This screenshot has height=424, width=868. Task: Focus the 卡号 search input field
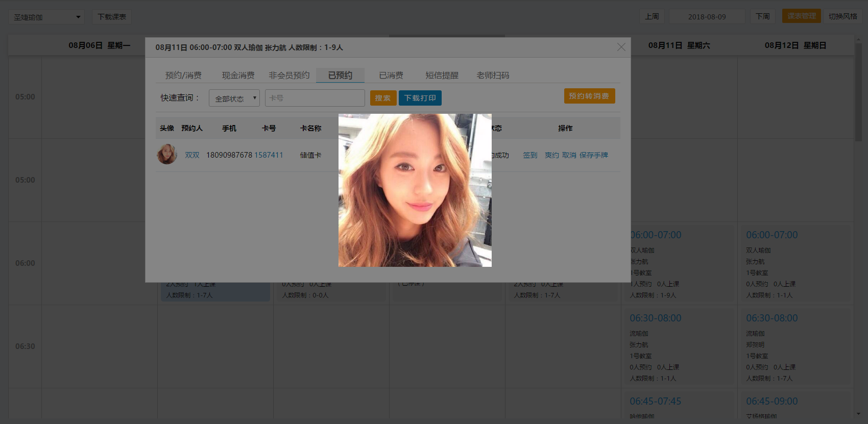[315, 98]
